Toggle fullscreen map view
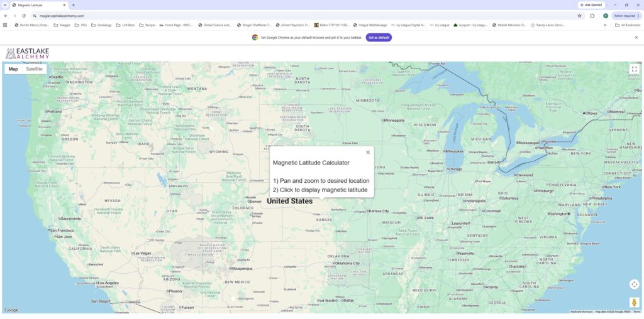644x319 pixels. coord(634,69)
